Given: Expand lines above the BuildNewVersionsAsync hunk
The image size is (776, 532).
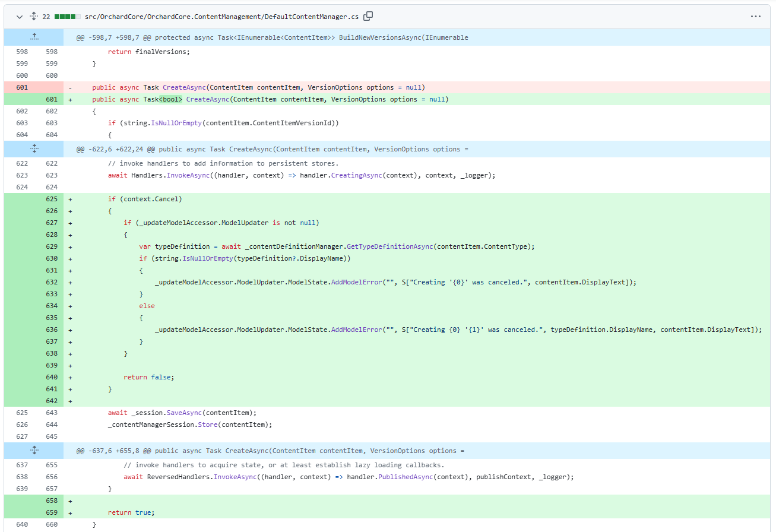Looking at the screenshot, I should pyautogui.click(x=34, y=37).
